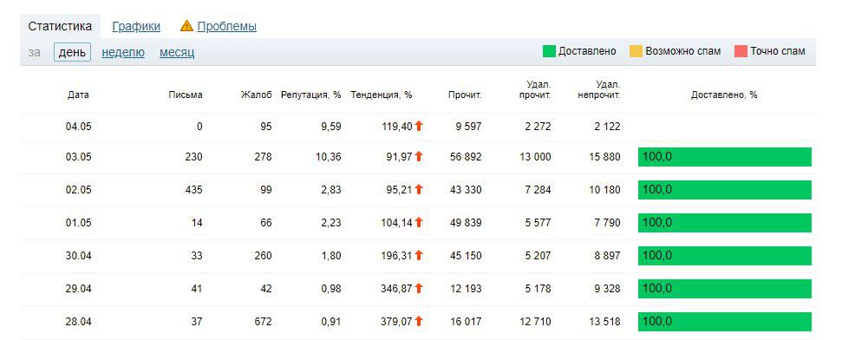Click the delivered bar for 03.05
Viewport: 868px width, 340px height.
725,157
